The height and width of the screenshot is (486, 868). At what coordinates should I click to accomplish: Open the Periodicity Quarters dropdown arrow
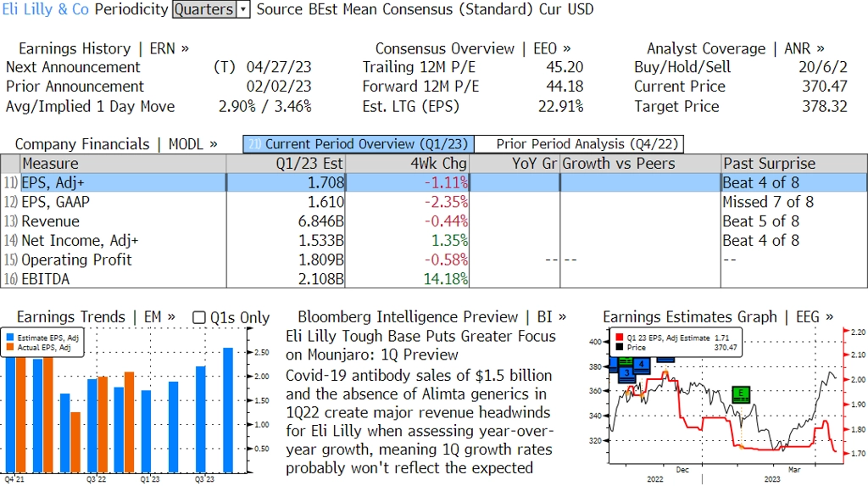243,9
